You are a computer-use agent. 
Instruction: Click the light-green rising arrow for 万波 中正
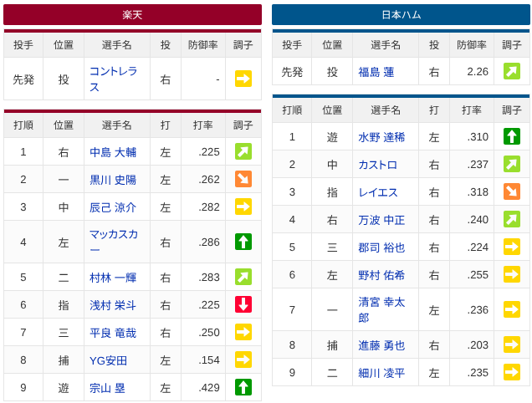tap(512, 219)
